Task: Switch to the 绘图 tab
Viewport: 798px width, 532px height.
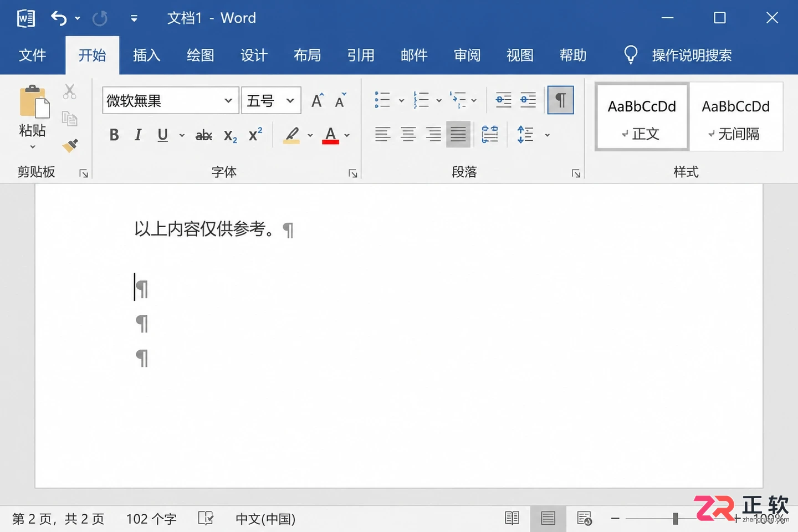Action: 200,55
